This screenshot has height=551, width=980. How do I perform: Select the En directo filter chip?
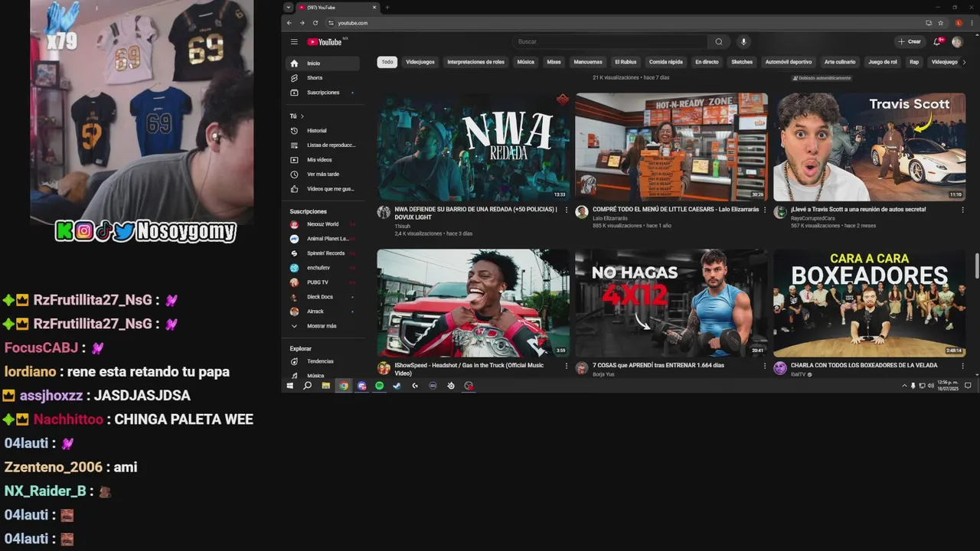click(707, 62)
